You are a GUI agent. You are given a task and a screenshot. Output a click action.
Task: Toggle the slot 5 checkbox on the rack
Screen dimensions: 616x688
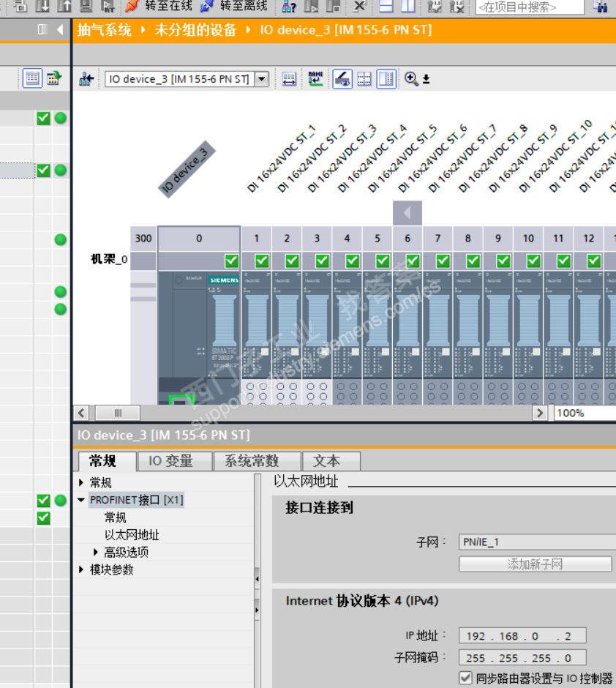pyautogui.click(x=383, y=261)
